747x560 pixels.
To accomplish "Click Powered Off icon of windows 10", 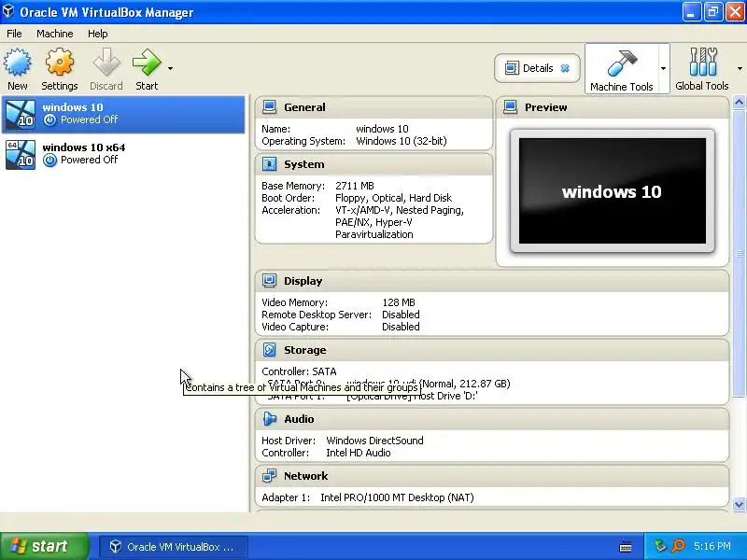I will click(49, 120).
